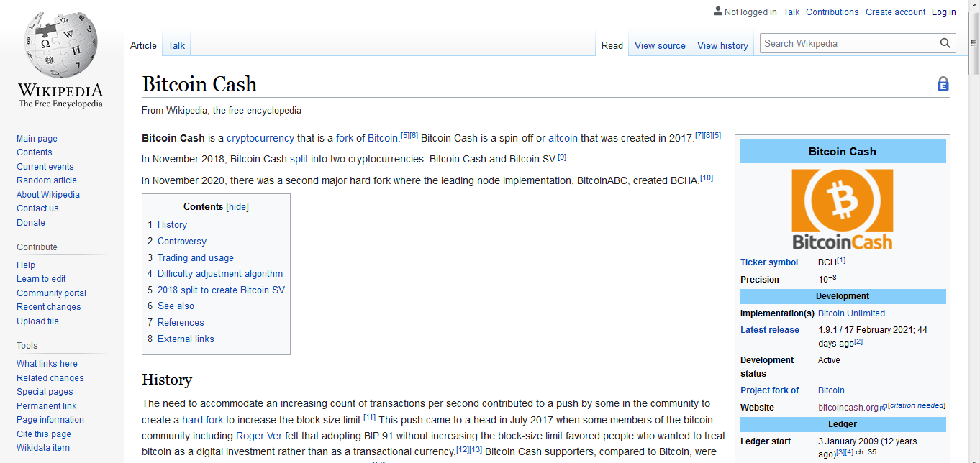The image size is (980, 463).
Task: Click Related changes in Tools
Action: pyautogui.click(x=50, y=378)
